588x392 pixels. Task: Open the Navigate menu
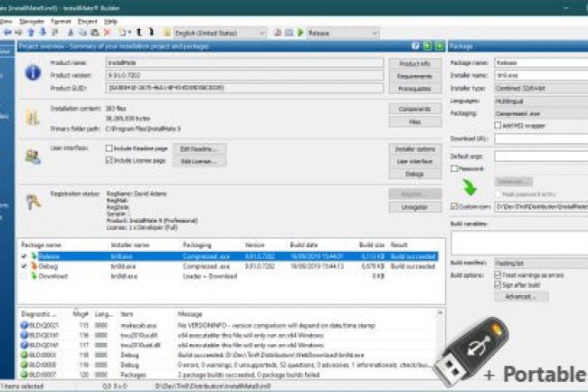[30, 19]
